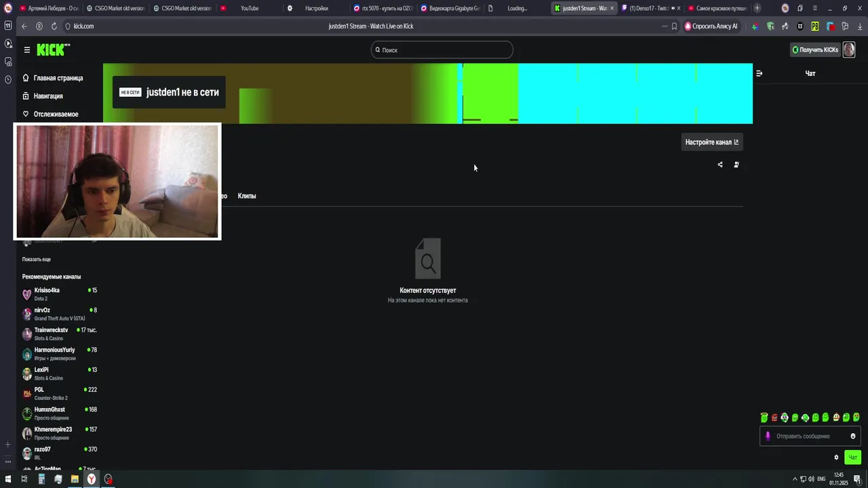The image size is (868, 488).
Task: Click the green Чат send button
Action: pos(853,457)
